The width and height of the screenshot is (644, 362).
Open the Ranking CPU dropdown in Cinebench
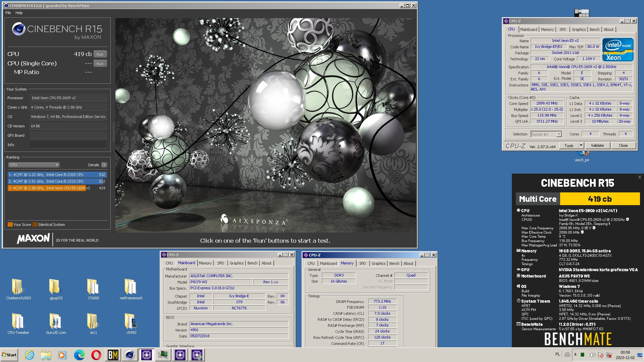point(34,165)
